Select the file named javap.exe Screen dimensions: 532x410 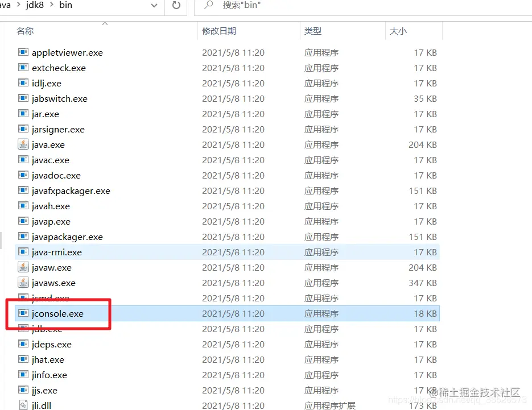(51, 221)
